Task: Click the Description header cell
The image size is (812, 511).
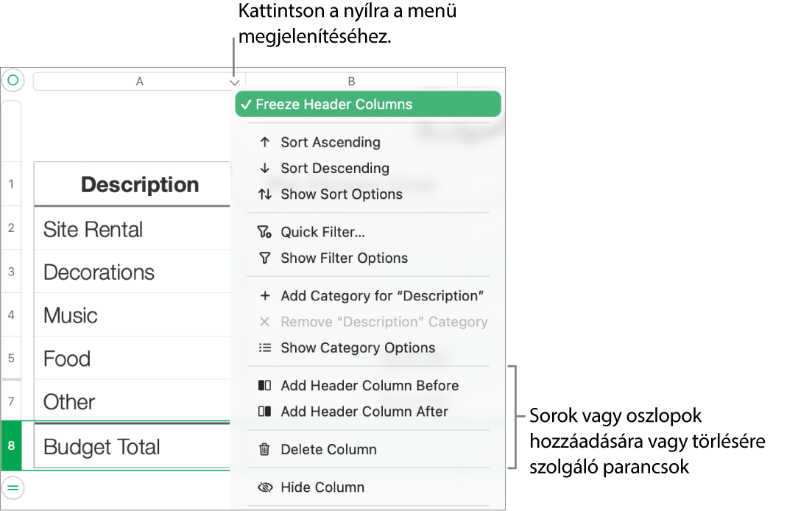Action: [x=139, y=184]
